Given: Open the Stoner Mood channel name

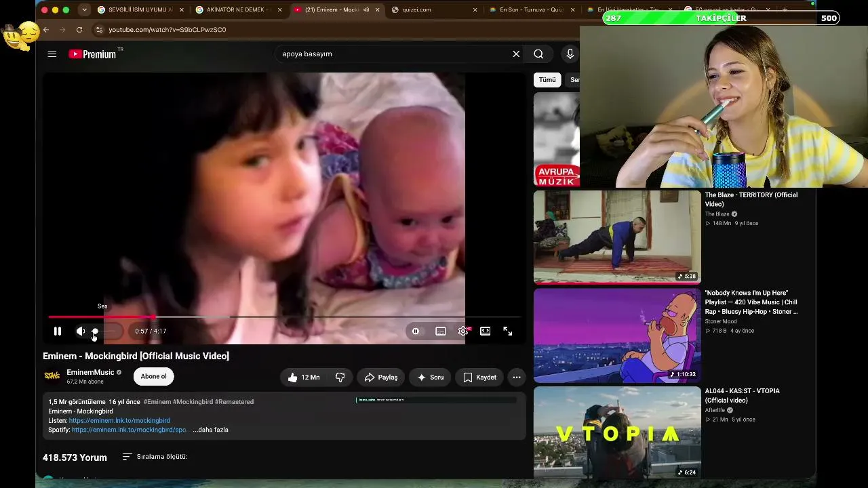Looking at the screenshot, I should tap(721, 321).
